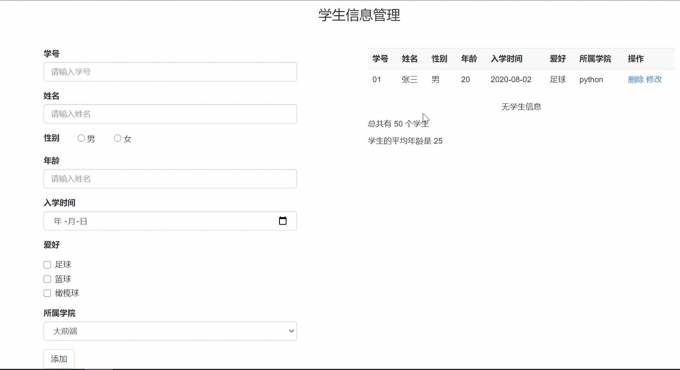Viewport: 680px width, 370px height.
Task: Select the 女 radio button
Action: pyautogui.click(x=118, y=138)
